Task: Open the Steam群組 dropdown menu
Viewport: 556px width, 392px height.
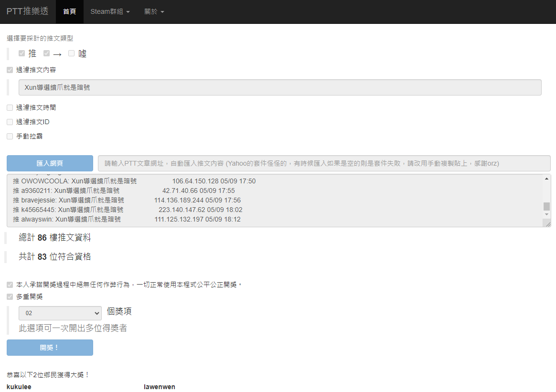Action: click(110, 11)
